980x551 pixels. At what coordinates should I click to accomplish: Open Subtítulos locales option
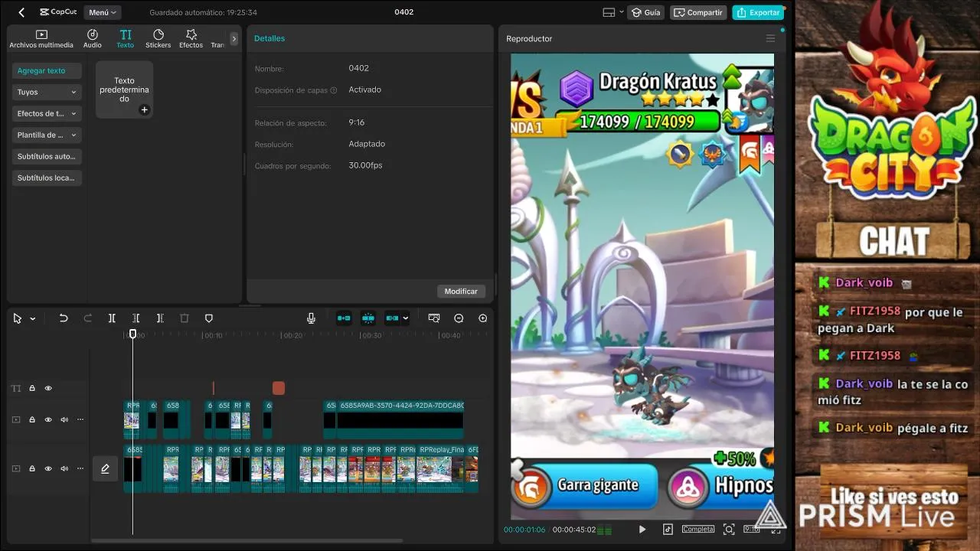click(47, 178)
